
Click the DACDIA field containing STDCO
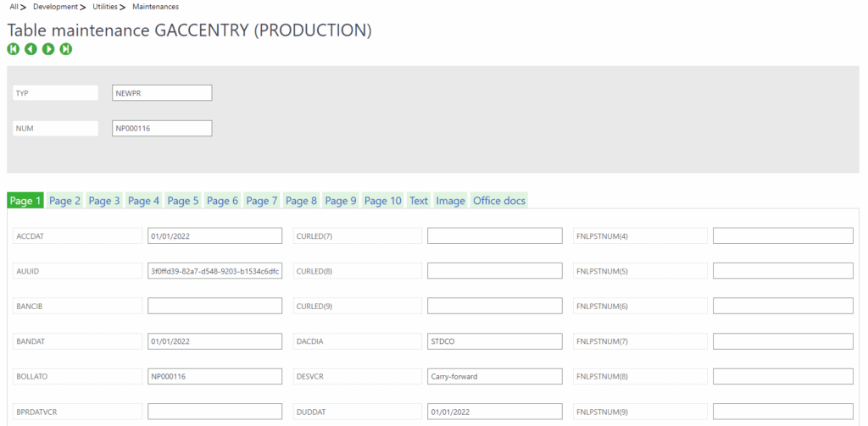point(494,341)
